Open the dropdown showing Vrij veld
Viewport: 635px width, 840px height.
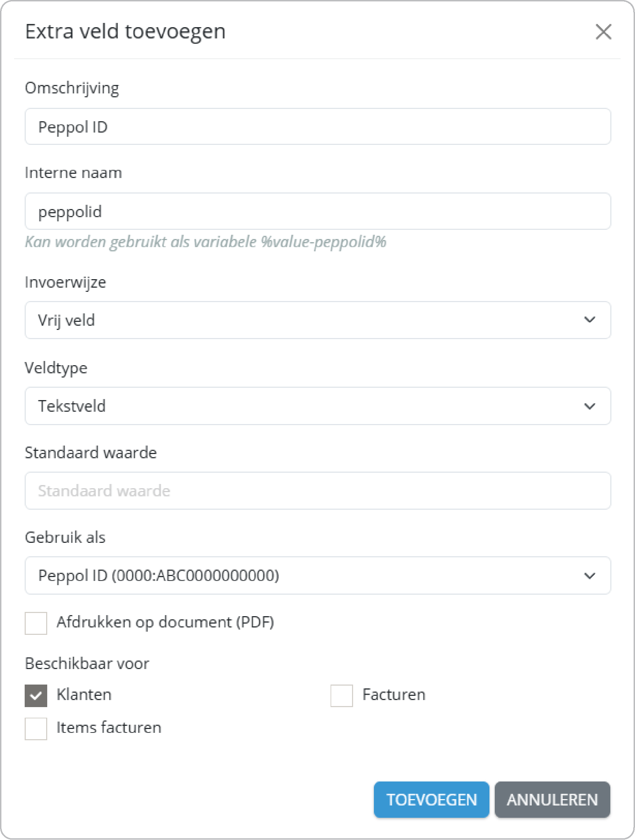(x=304, y=320)
